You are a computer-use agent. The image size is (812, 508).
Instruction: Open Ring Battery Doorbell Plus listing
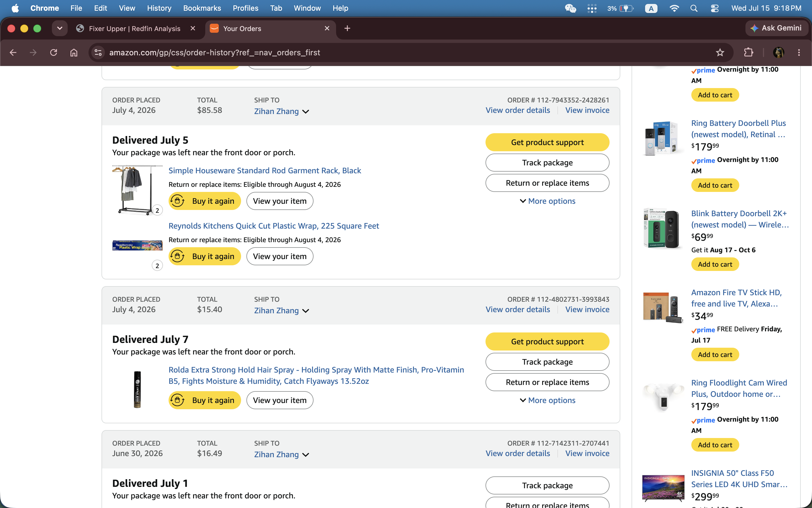pos(738,129)
